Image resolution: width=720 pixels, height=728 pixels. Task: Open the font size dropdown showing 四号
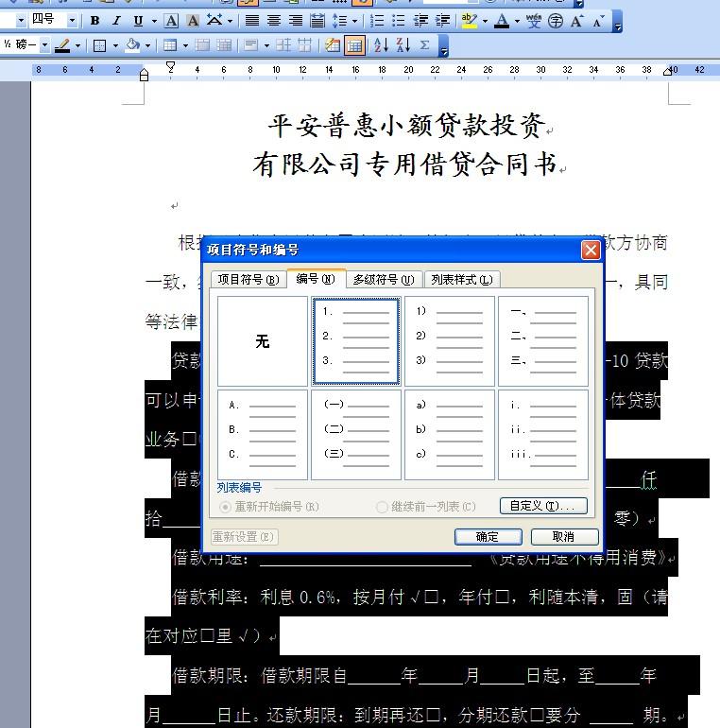[x=72, y=21]
